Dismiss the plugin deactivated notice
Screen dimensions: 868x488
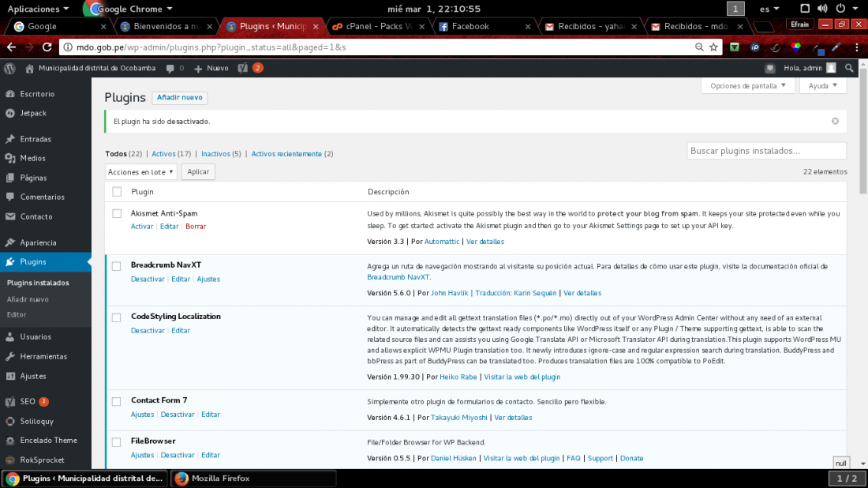836,122
